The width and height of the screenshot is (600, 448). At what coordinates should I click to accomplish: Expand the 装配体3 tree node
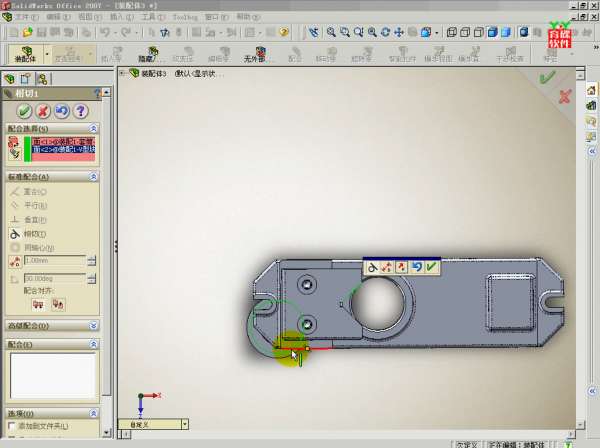click(x=122, y=73)
